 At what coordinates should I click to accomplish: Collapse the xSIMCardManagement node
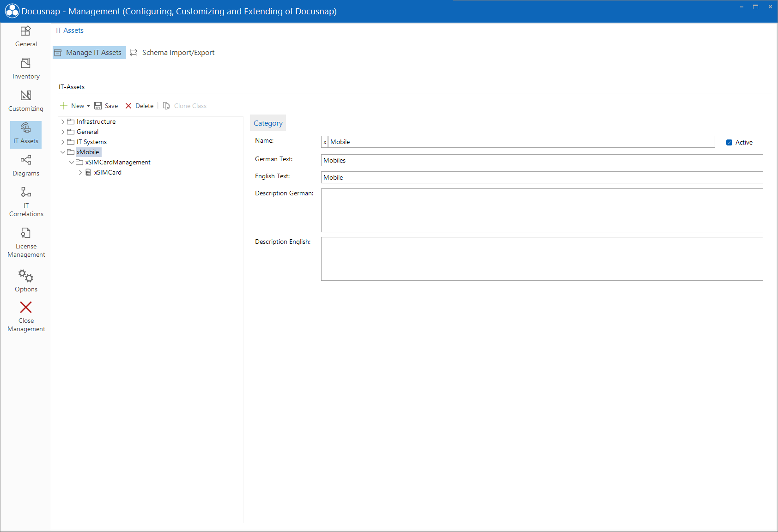pos(72,162)
